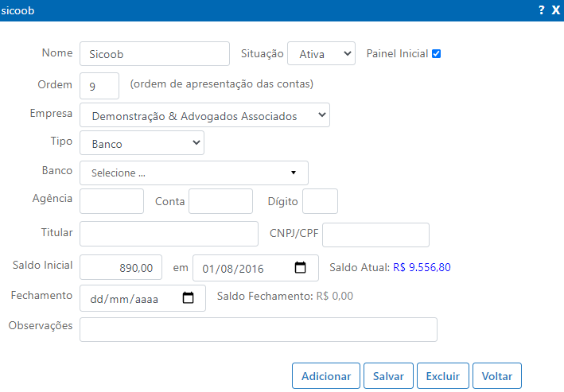Image resolution: width=564 pixels, height=392 pixels.
Task: Focus the Nome field containing Sicoob
Action: pyautogui.click(x=154, y=53)
